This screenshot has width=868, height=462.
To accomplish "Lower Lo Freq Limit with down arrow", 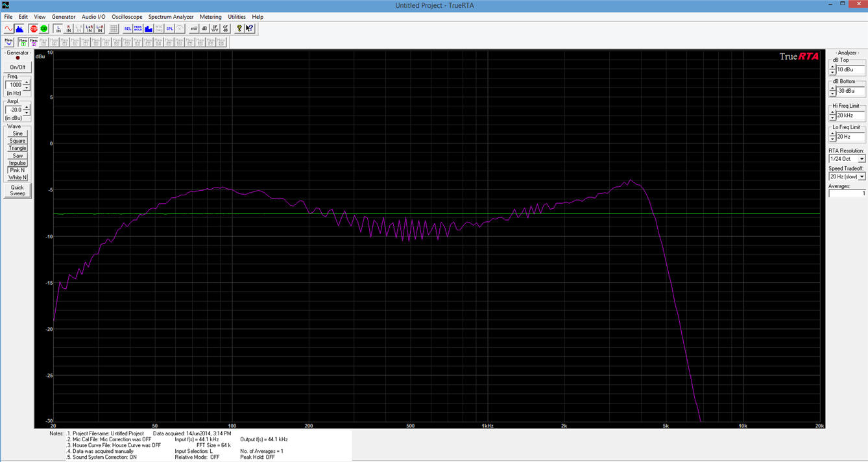I will 832,140.
